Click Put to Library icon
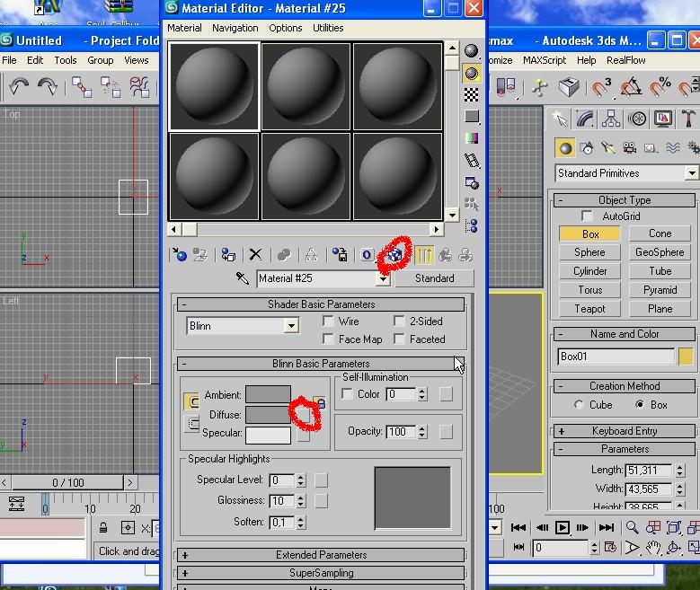Screen dimensions: 700x590 click(x=340, y=255)
